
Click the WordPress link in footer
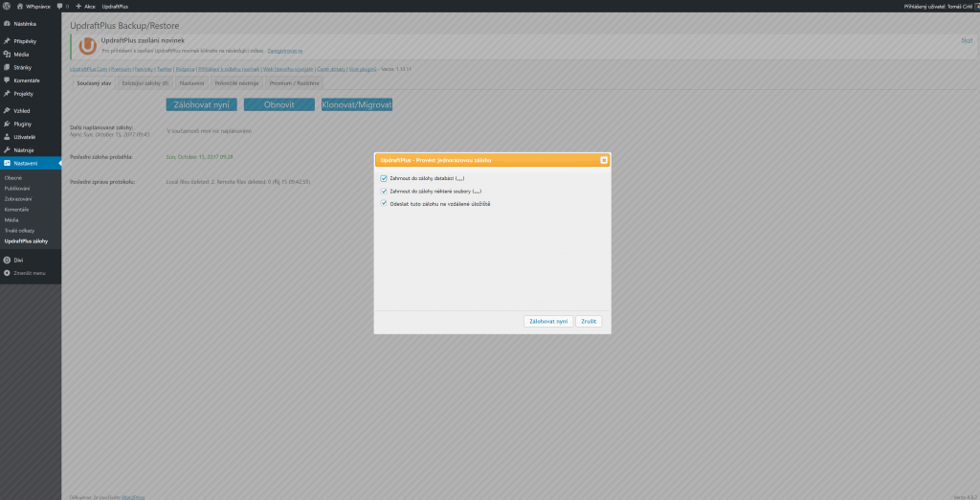pyautogui.click(x=133, y=497)
